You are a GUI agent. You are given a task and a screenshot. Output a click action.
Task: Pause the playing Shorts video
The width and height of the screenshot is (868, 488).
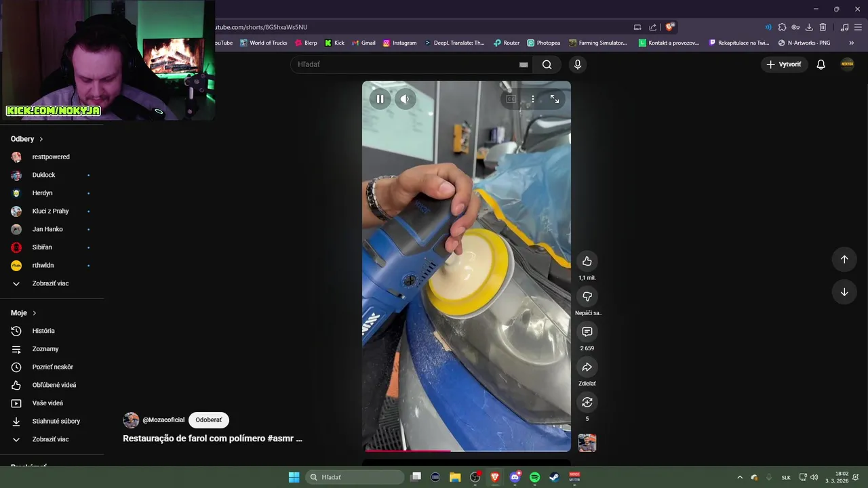(x=380, y=99)
